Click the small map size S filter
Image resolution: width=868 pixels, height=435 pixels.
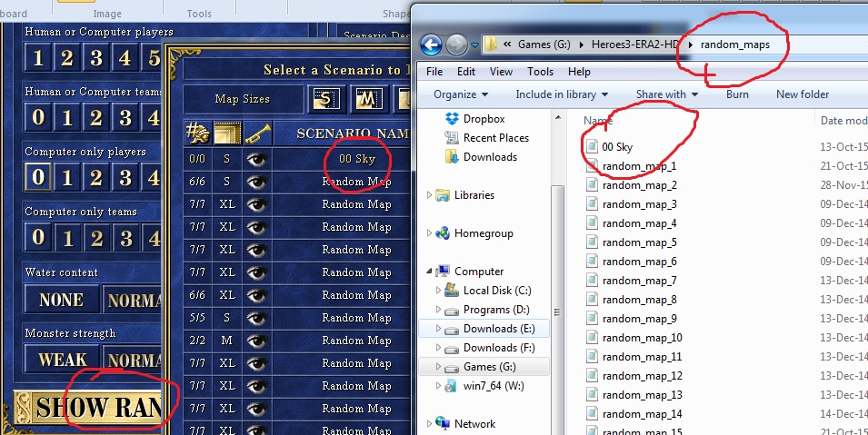tap(326, 99)
